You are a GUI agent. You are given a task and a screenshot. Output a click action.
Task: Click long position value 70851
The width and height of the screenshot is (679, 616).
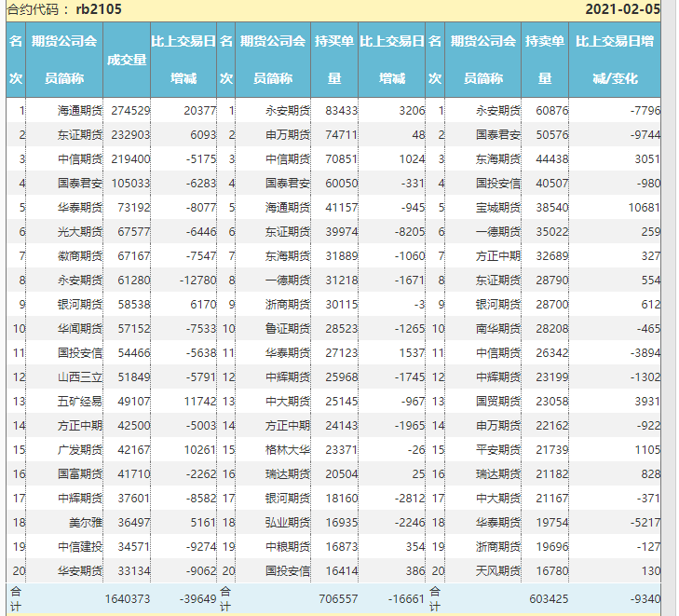(342, 159)
